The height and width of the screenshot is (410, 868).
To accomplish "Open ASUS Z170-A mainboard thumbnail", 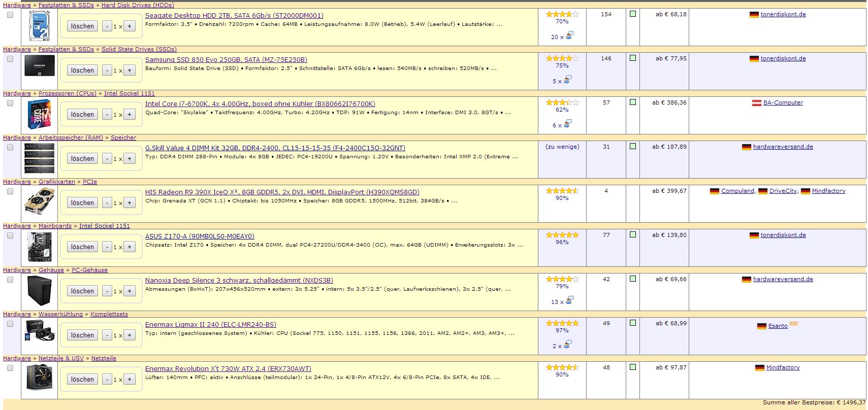I will pos(39,247).
